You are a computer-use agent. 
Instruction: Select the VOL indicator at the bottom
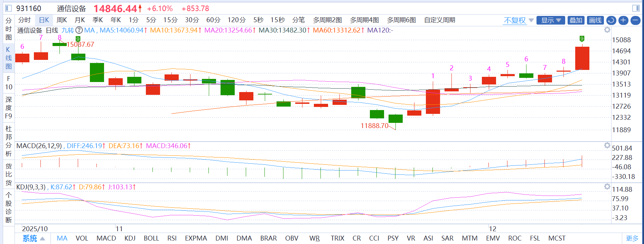point(82,238)
